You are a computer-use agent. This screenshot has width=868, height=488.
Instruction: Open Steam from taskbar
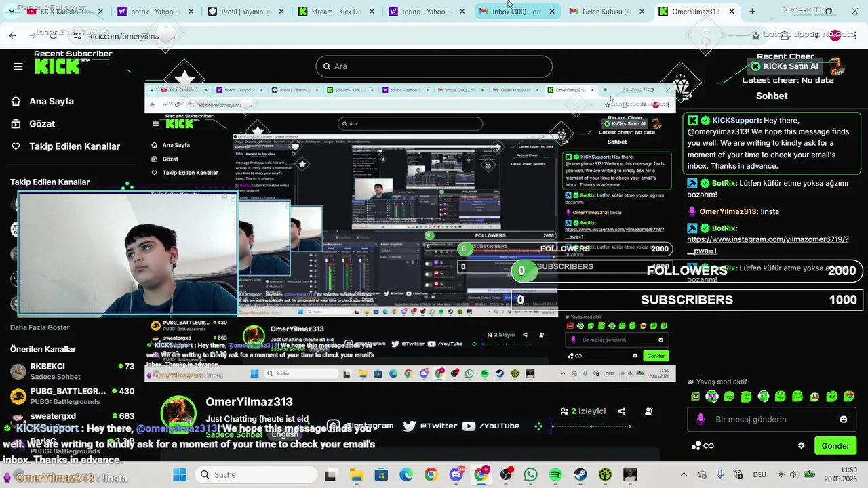[580, 474]
